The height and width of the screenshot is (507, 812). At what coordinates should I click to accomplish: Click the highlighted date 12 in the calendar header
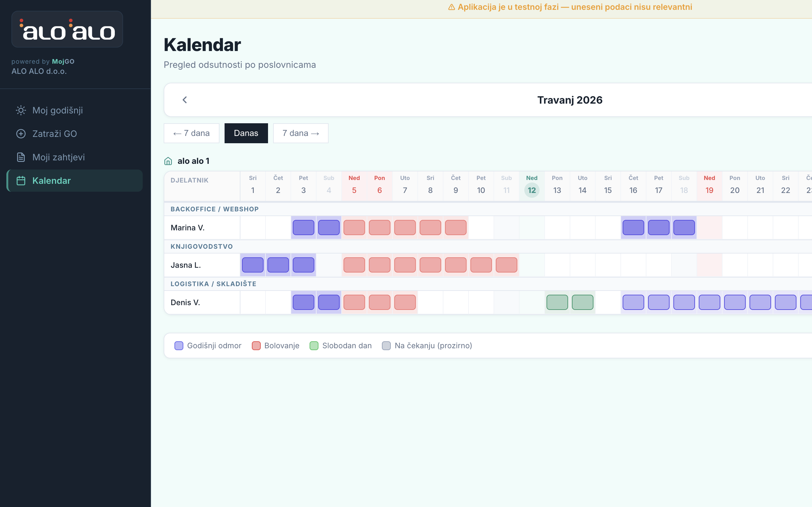pyautogui.click(x=532, y=190)
